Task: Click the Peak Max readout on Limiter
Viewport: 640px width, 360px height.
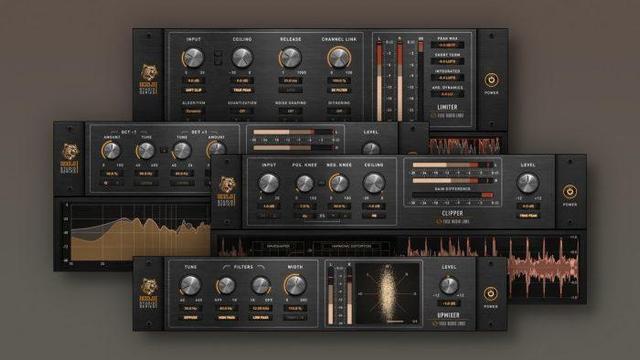Action: [x=447, y=45]
